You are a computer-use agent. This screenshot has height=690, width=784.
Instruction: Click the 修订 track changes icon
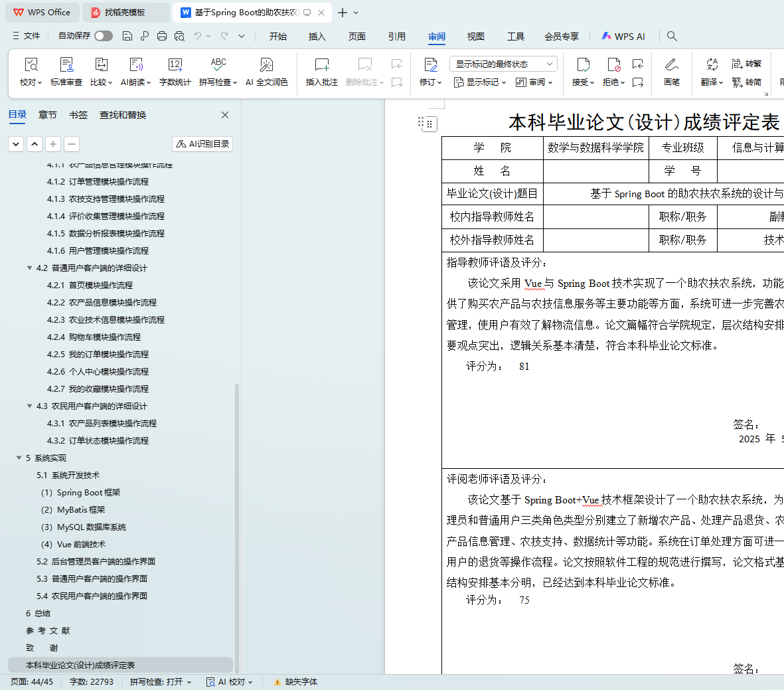(430, 65)
